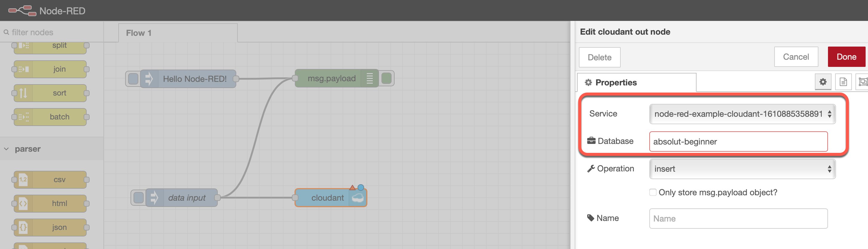Enable Only store msg.payload object checkbox

(653, 192)
